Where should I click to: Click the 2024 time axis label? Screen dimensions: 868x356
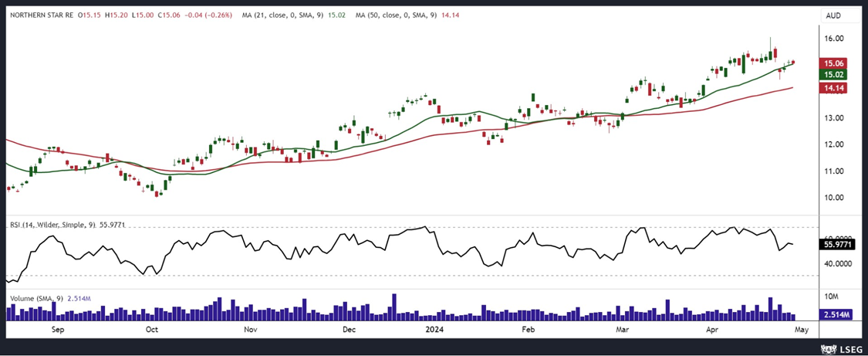click(434, 330)
